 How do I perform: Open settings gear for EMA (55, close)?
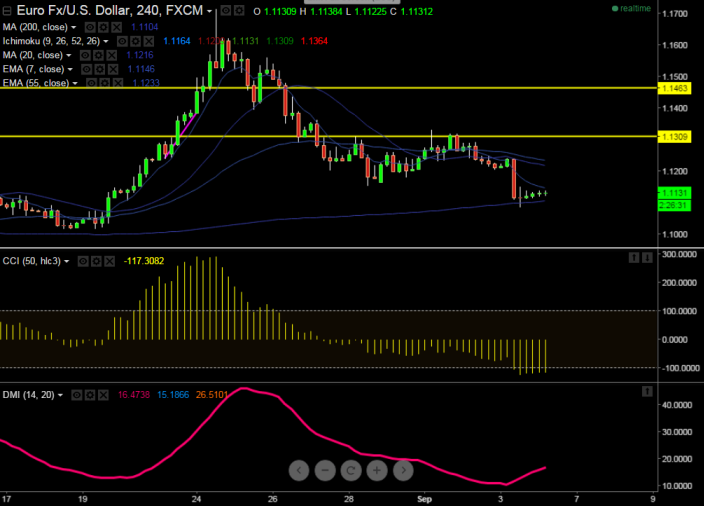pos(105,83)
